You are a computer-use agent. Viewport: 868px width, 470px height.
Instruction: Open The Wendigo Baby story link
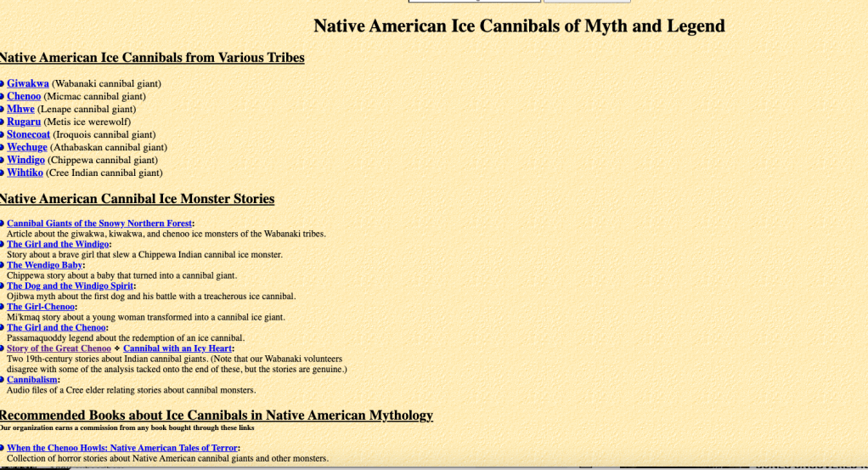coord(45,265)
